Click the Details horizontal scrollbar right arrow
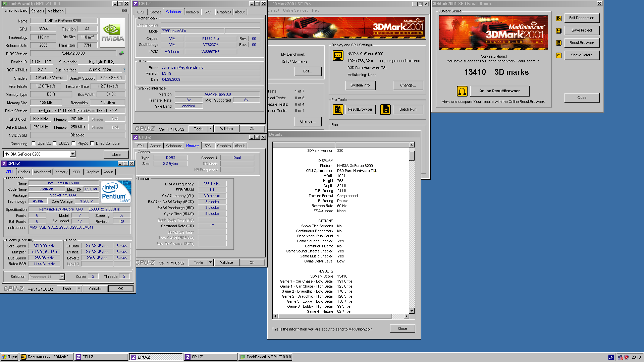Screen dimensions: 644x362 pyautogui.click(x=407, y=316)
